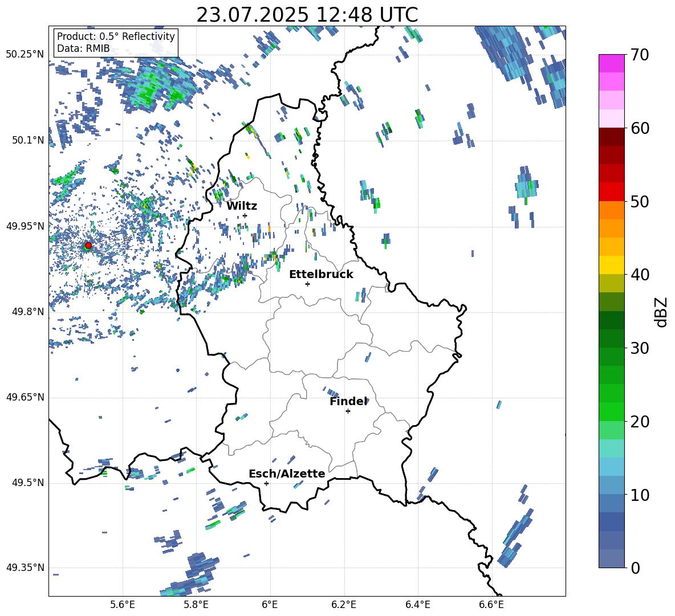675x616 pixels.
Task: Click the Findel station label
Action: (348, 401)
